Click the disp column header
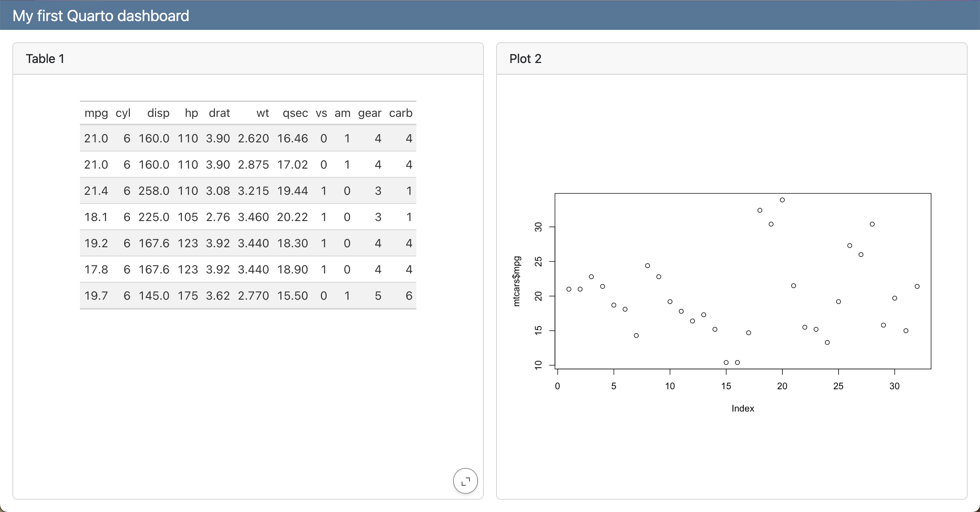 click(x=158, y=113)
